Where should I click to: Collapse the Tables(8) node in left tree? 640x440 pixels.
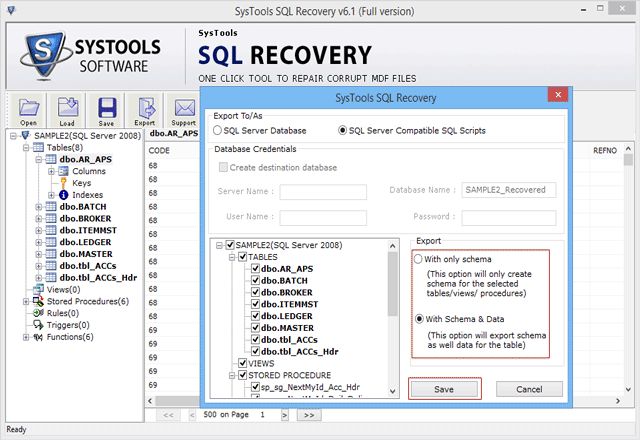pos(24,147)
